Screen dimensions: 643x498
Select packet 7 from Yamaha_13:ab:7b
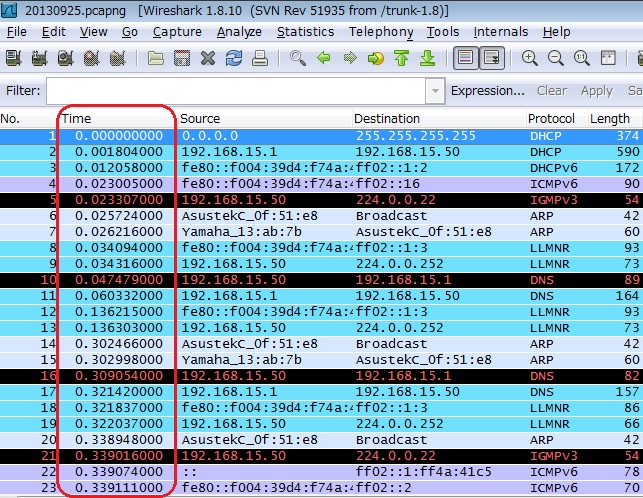322,232
